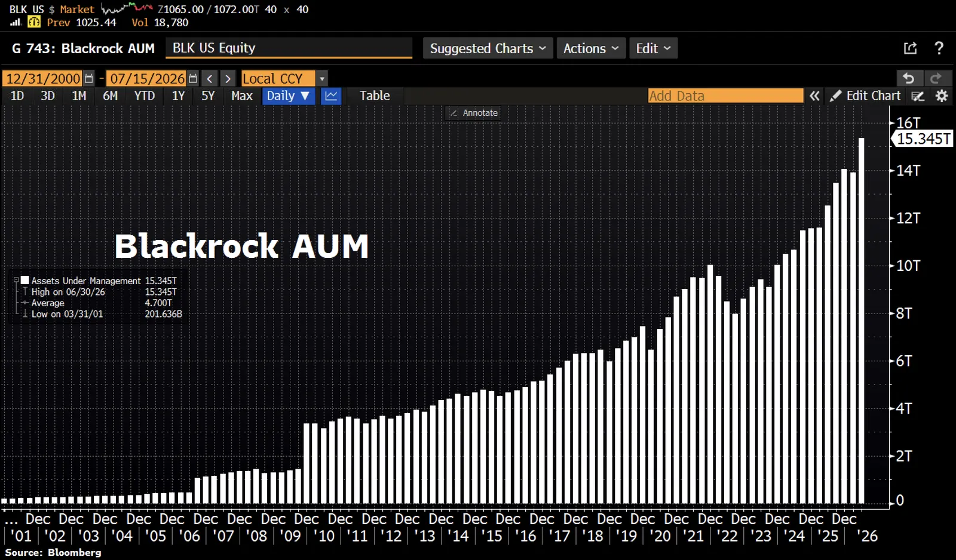The image size is (956, 560).
Task: Collapse the Assets Under Management legend tree
Action: pos(16,280)
